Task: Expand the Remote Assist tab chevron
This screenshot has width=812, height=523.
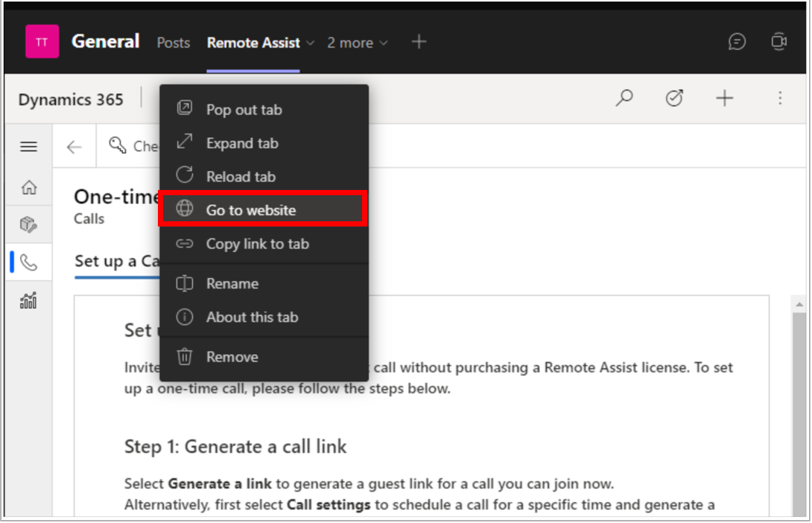Action: (x=310, y=43)
